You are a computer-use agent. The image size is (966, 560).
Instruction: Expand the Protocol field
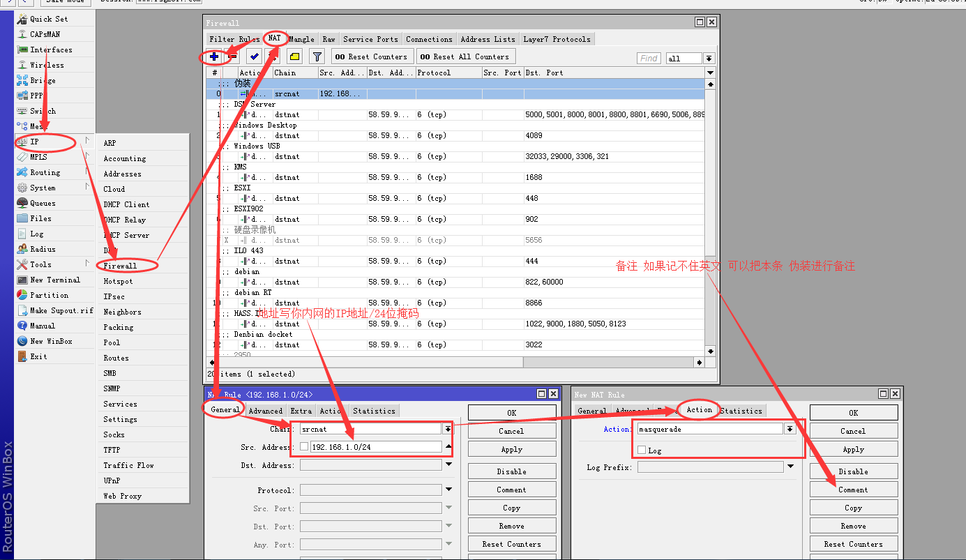pos(448,490)
